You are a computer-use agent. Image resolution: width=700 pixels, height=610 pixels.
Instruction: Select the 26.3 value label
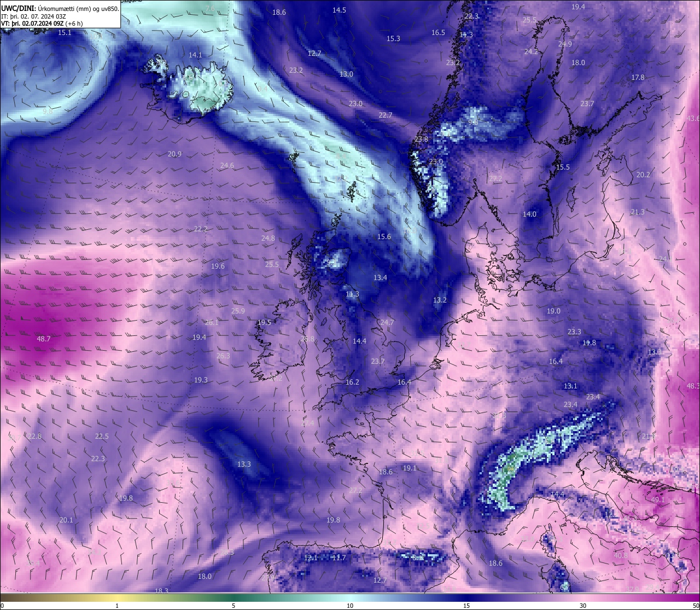223,356
